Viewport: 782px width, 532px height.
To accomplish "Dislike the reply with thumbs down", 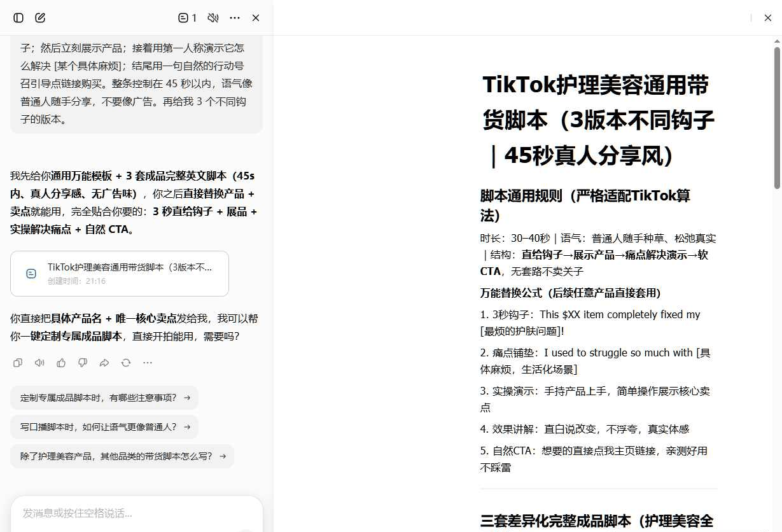I will coord(83,363).
